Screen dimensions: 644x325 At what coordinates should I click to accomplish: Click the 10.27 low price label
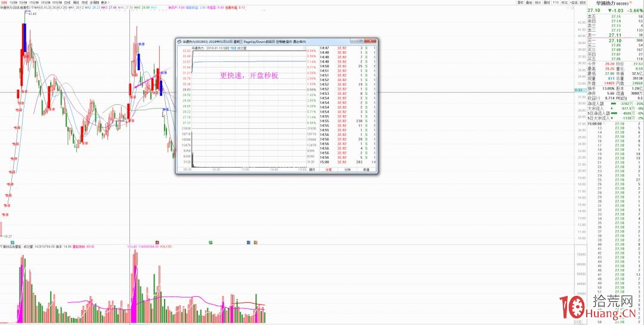[x=8, y=237]
